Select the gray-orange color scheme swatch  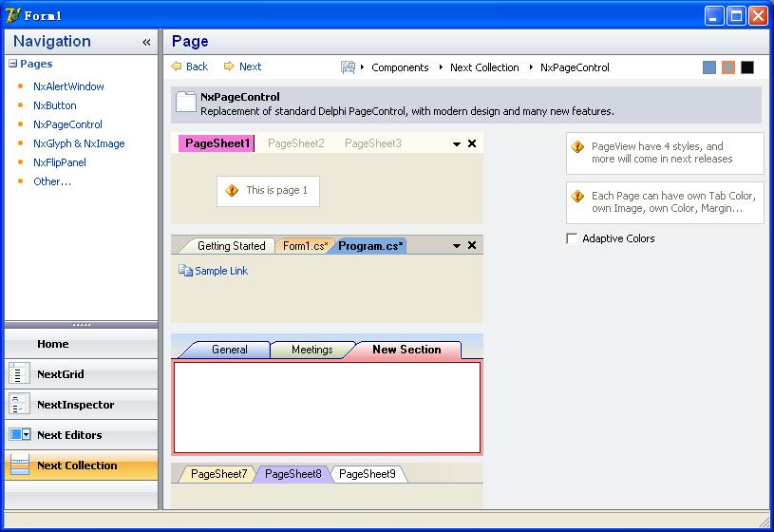(x=728, y=67)
